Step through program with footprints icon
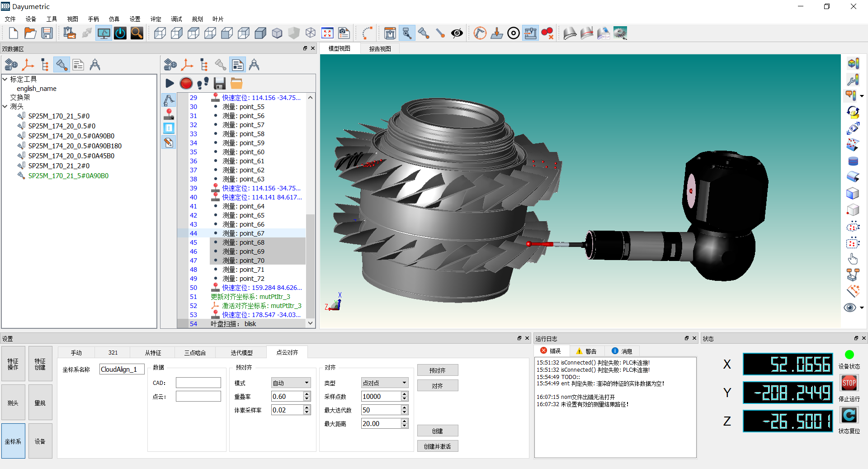 [x=203, y=83]
